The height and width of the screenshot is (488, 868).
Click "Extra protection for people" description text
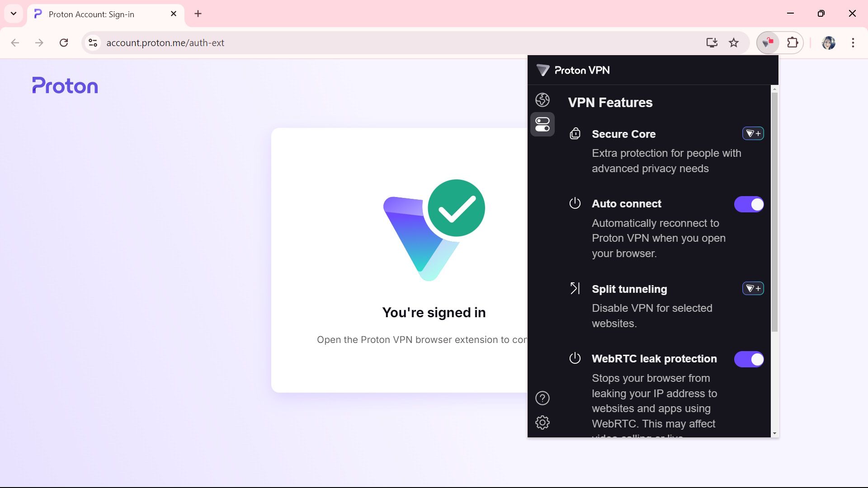pyautogui.click(x=666, y=161)
